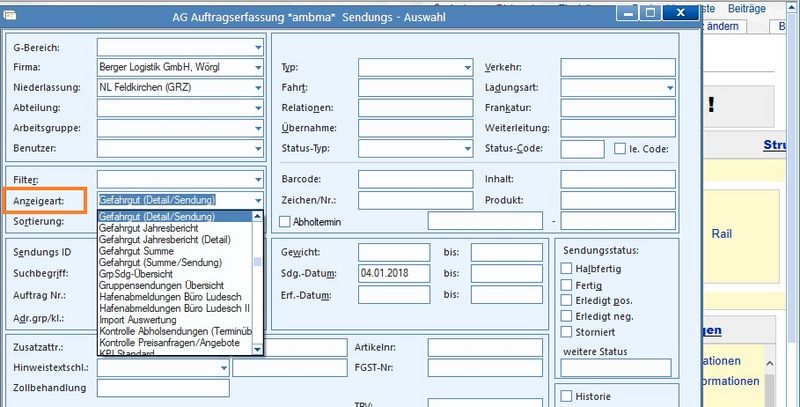The width and height of the screenshot is (800, 407).
Task: Toggle Erledigt pos. checkbox
Action: pos(566,300)
